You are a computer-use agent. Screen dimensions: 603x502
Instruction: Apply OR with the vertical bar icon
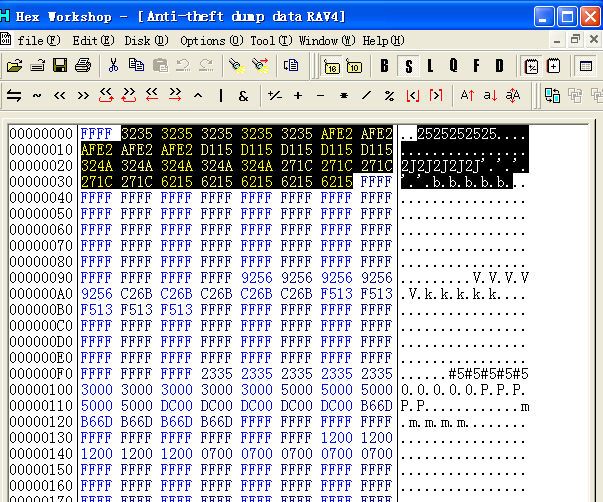221,95
